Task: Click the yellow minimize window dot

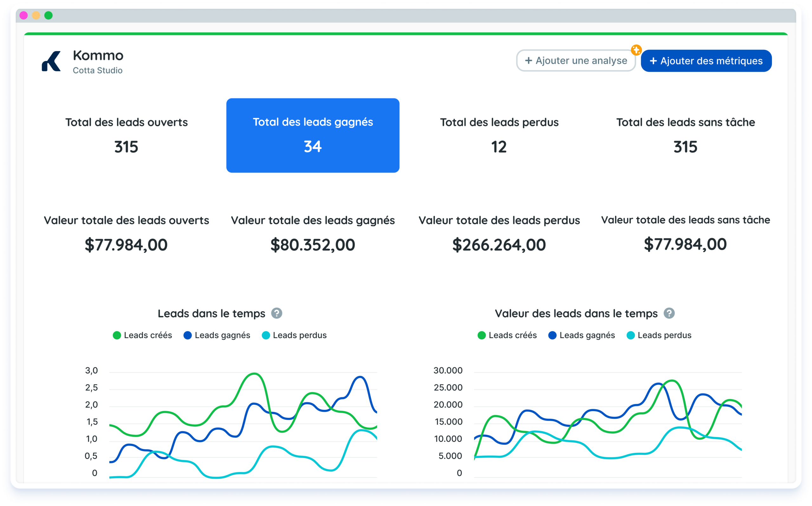Action: [x=36, y=16]
